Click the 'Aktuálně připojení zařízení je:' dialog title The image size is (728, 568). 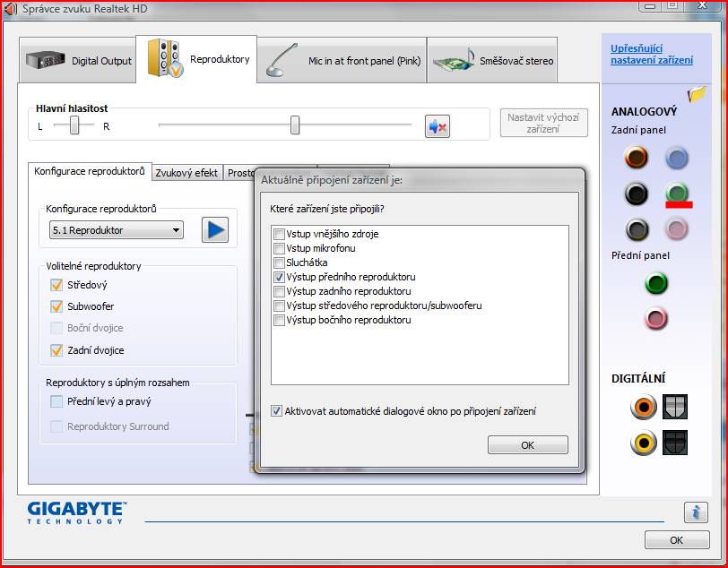332,180
